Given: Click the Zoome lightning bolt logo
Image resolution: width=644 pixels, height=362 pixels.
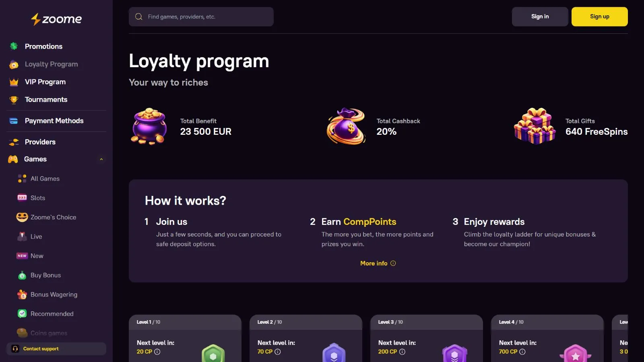Looking at the screenshot, I should tap(36, 19).
